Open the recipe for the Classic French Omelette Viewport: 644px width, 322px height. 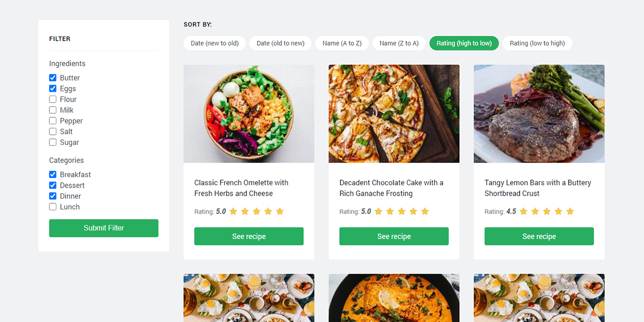(249, 236)
